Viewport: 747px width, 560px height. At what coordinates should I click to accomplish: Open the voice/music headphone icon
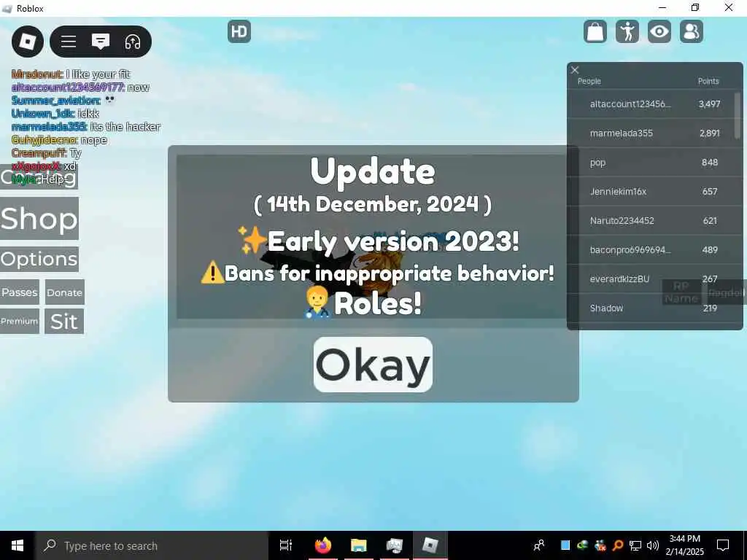coord(133,42)
